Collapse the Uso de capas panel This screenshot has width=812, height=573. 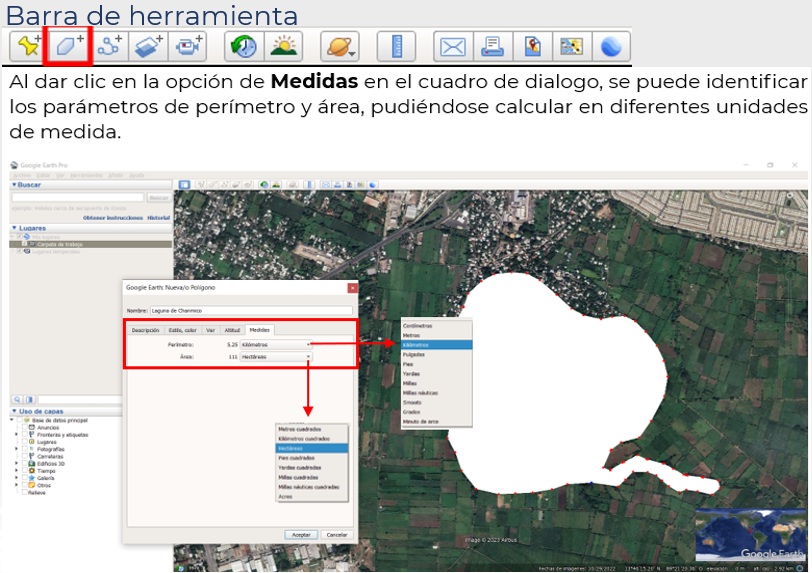[x=14, y=412]
